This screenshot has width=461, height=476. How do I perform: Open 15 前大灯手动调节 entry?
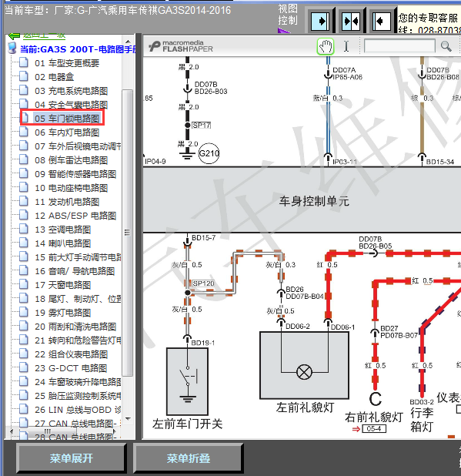(x=78, y=257)
